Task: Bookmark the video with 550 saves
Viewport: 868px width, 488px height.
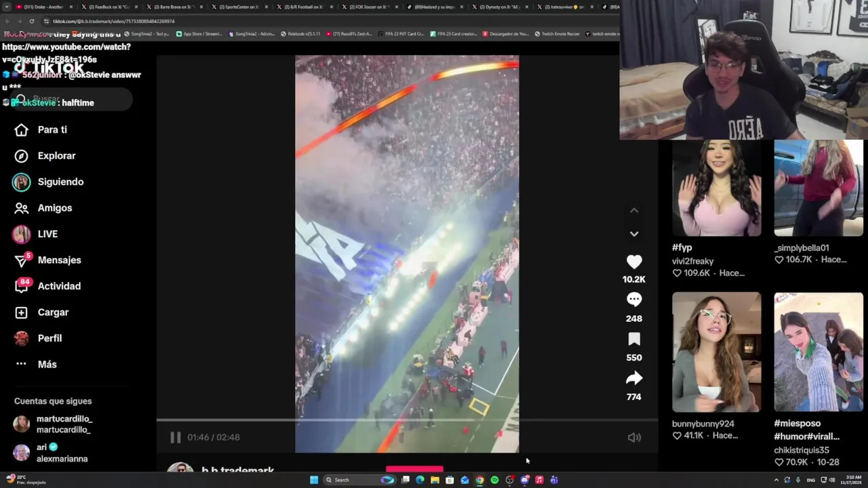Action: (x=634, y=339)
